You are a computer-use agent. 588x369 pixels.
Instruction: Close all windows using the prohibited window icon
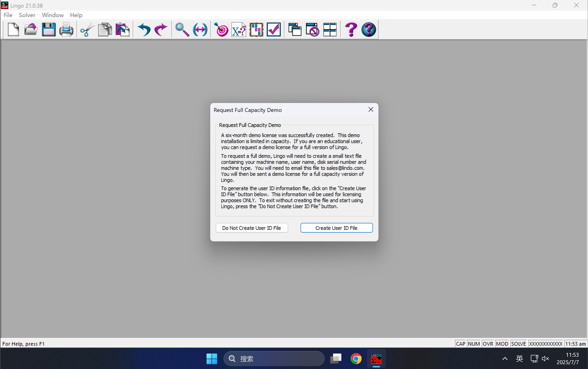tap(312, 30)
